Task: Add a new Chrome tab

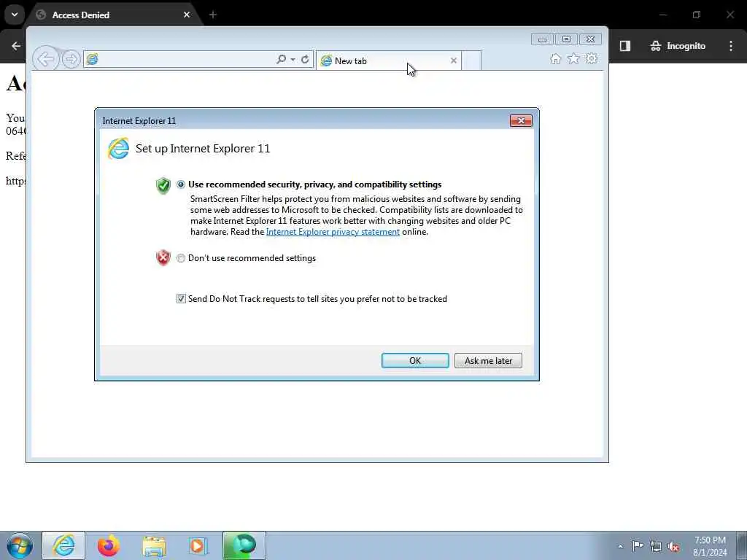Action: point(213,15)
